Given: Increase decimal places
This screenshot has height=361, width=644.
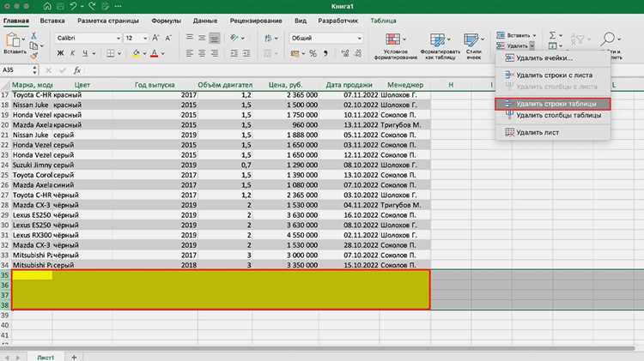Looking at the screenshot, I should (345, 53).
